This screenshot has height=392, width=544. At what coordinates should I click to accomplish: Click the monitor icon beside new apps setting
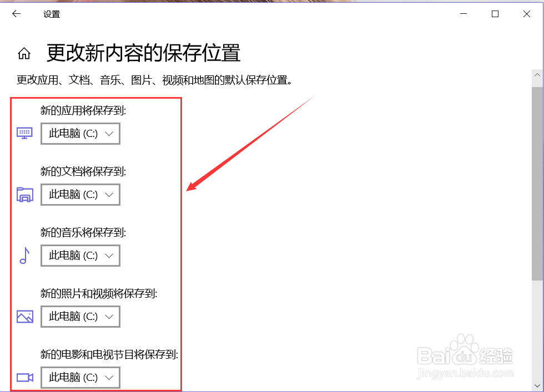tap(24, 133)
